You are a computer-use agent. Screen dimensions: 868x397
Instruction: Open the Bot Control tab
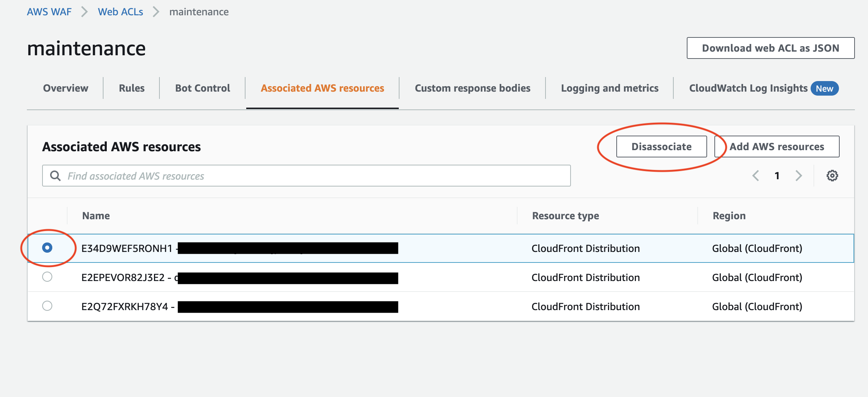click(x=203, y=88)
